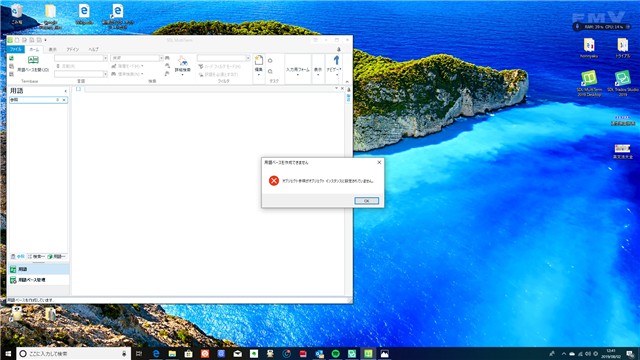Switch to the 表示 ribbon tab
Viewport: 640px width, 360px height.
click(53, 49)
